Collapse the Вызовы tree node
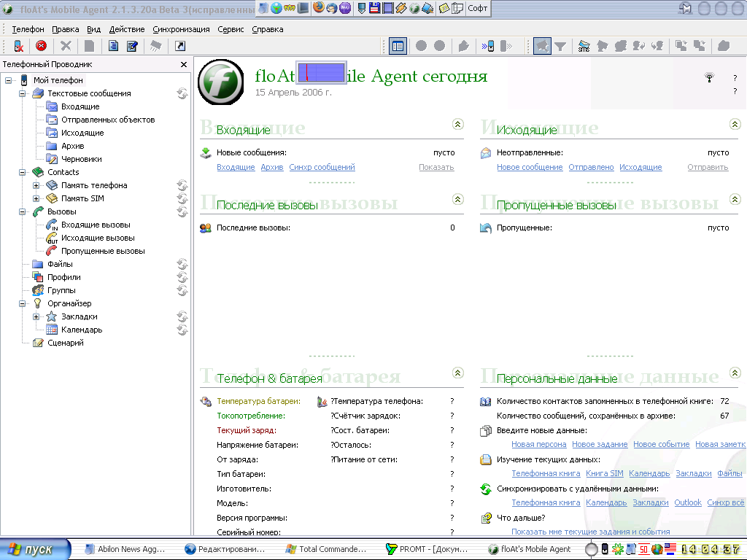Image resolution: width=747 pixels, height=560 pixels. (x=22, y=212)
